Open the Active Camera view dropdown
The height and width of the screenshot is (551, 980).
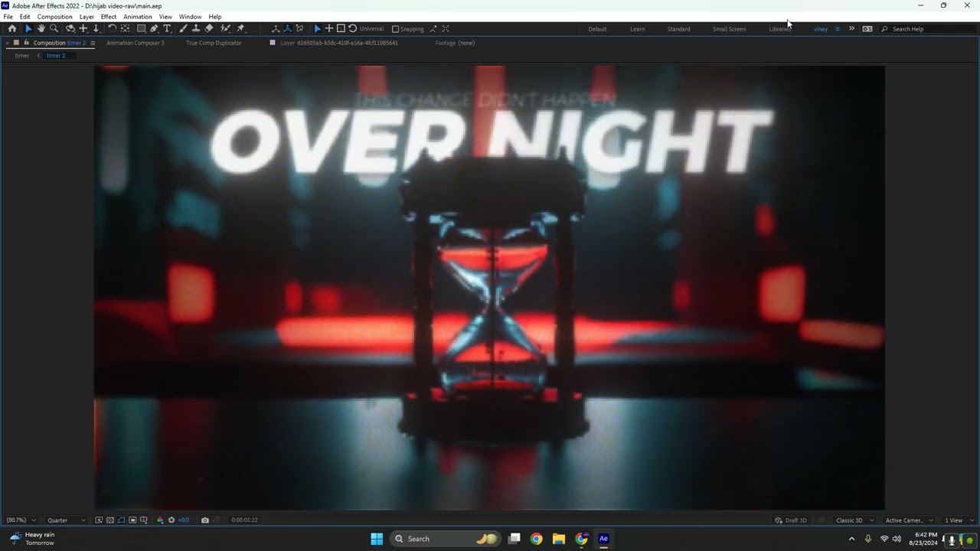click(909, 520)
